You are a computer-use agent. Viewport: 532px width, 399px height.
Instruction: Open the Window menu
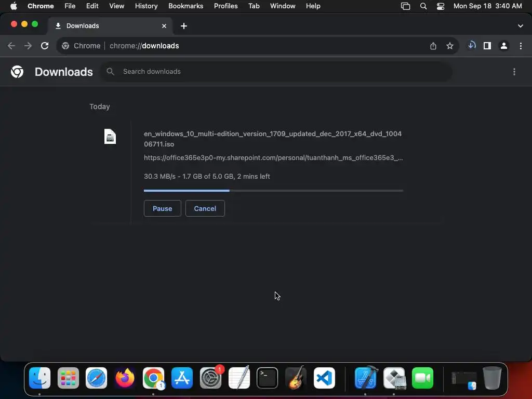tap(283, 6)
